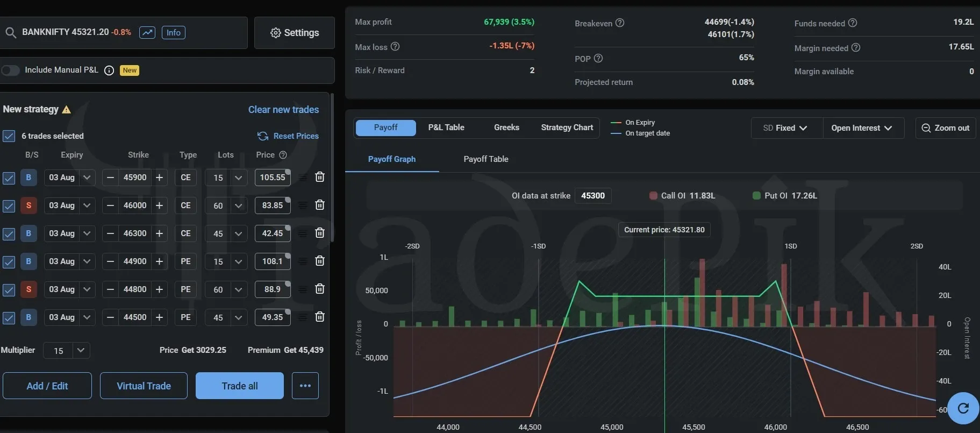Open the chart icon next to BANKNIFTY price

coord(147,32)
